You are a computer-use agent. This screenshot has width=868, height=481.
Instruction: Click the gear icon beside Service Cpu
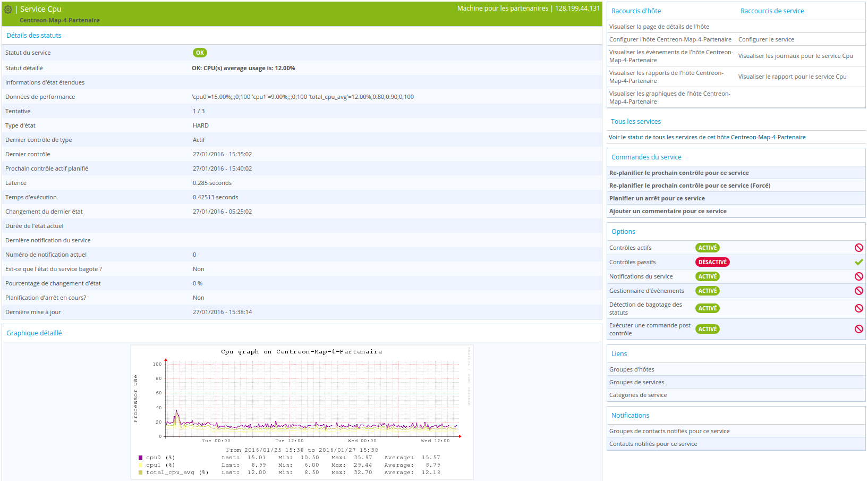coord(8,9)
